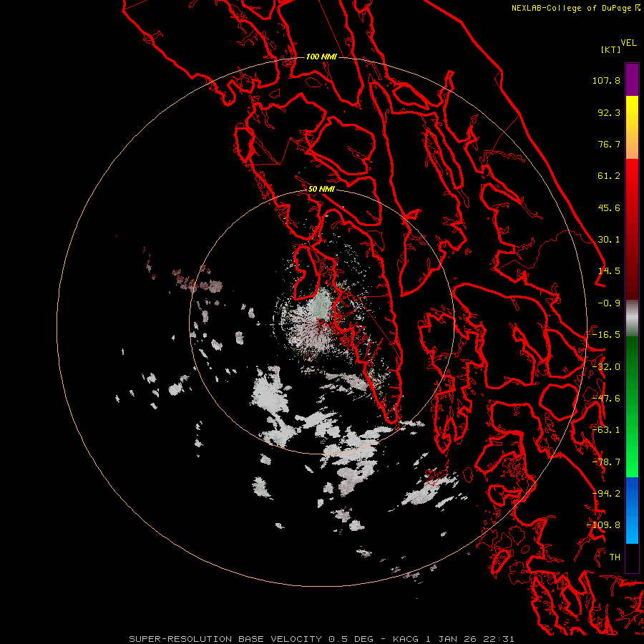Select the -78.7 legend value

point(606,462)
